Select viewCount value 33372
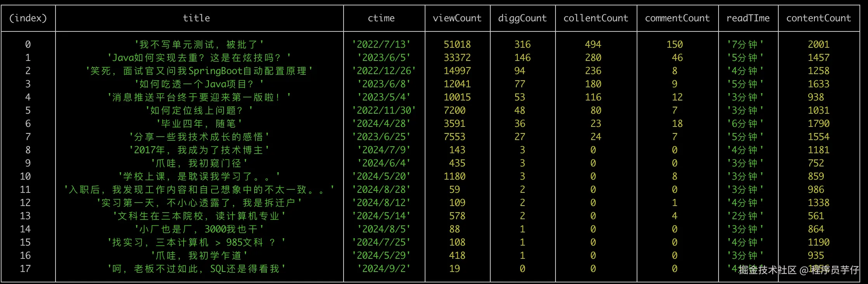The image size is (868, 284). click(457, 58)
